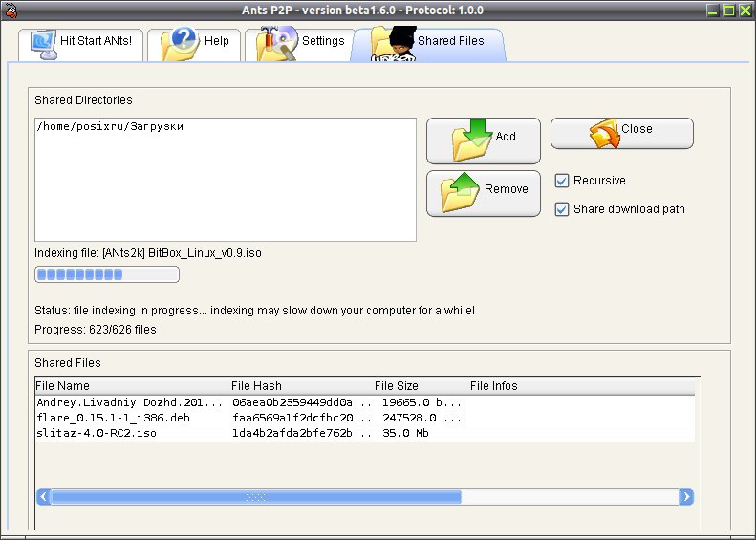
Task: Click the question mark folder icon on Help tab
Action: (x=180, y=44)
